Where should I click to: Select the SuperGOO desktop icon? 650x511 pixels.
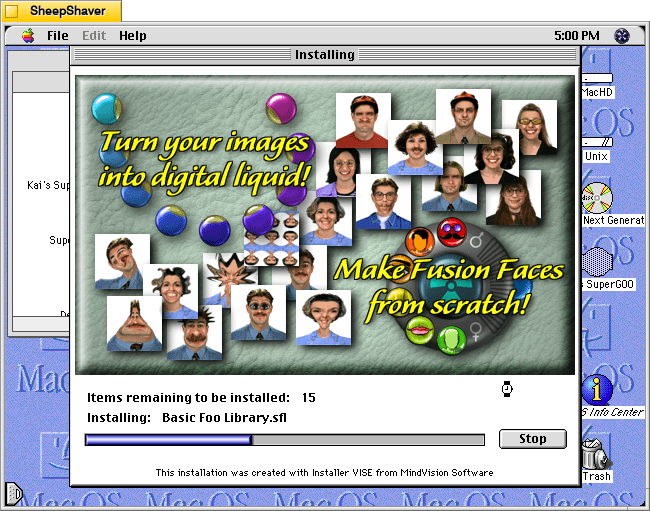(597, 262)
